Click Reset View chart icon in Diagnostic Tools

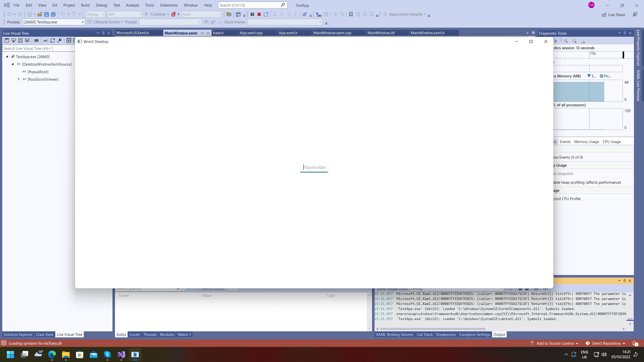coord(583,41)
